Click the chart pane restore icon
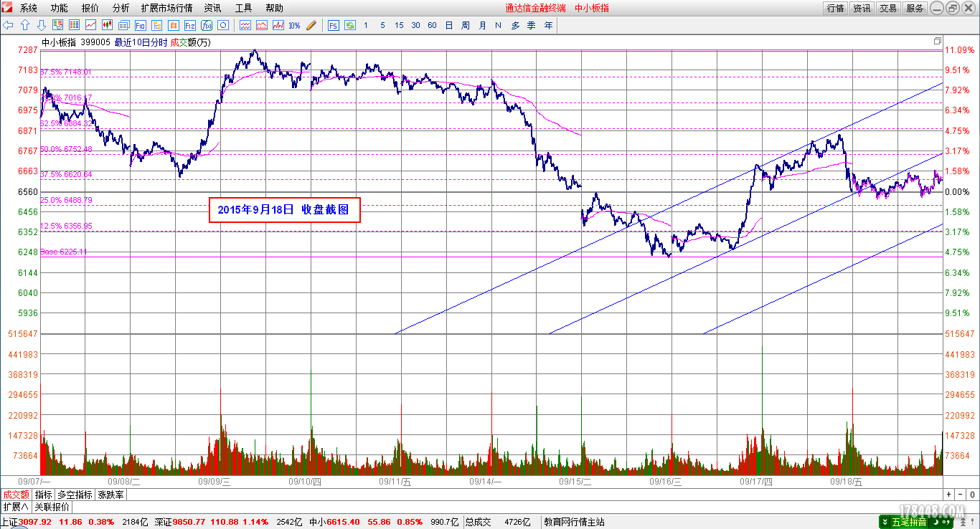 coord(937,42)
